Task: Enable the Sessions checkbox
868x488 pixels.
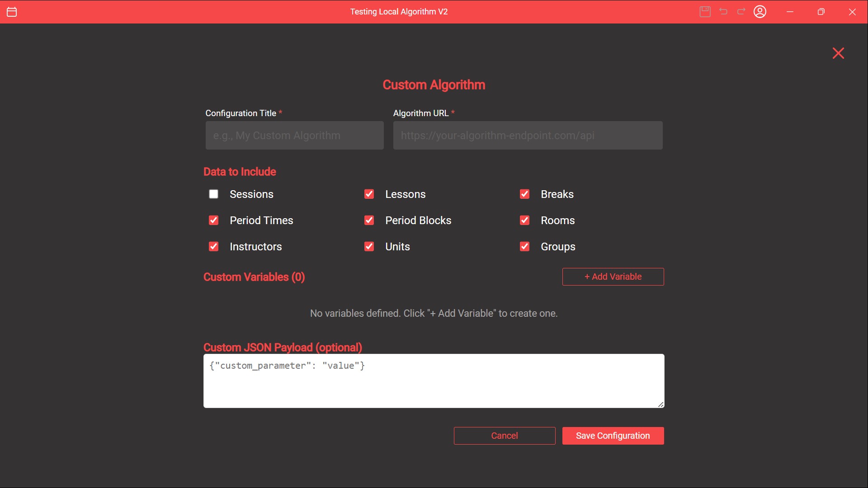Action: pos(214,194)
